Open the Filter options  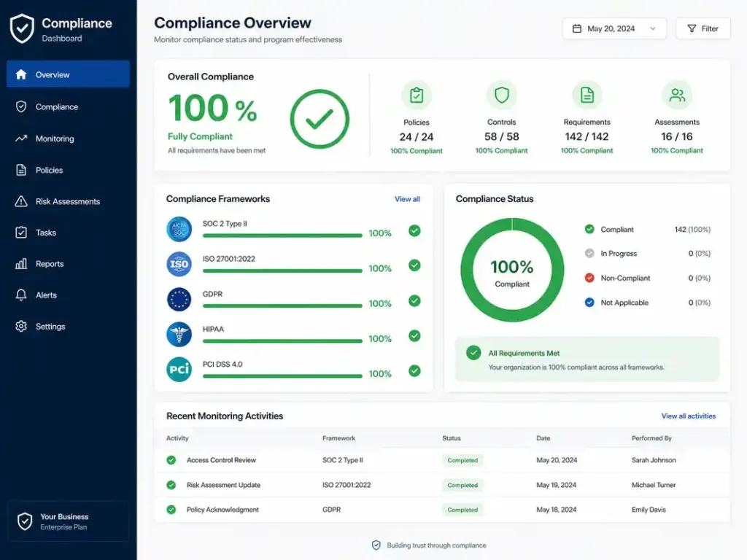coord(703,28)
